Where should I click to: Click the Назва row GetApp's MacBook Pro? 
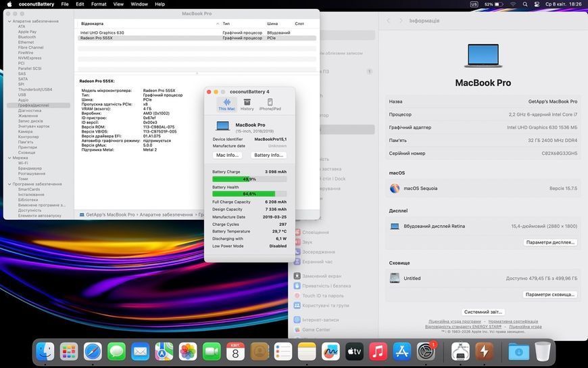point(483,101)
